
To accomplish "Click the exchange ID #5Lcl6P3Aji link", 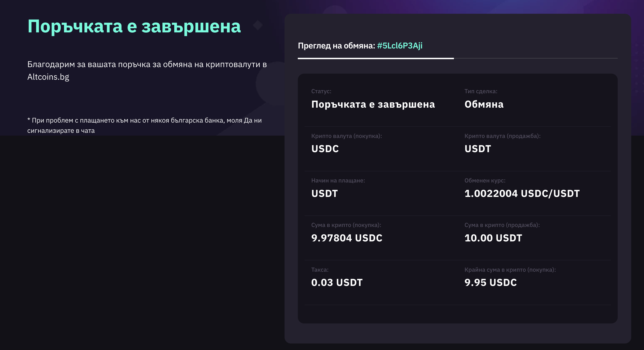I will click(399, 46).
